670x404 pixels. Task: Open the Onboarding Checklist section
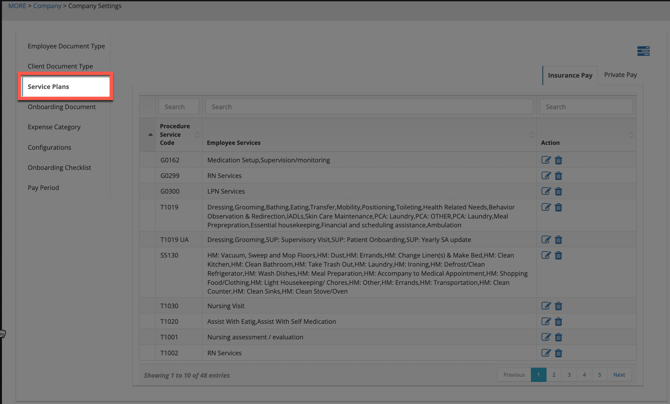click(59, 167)
